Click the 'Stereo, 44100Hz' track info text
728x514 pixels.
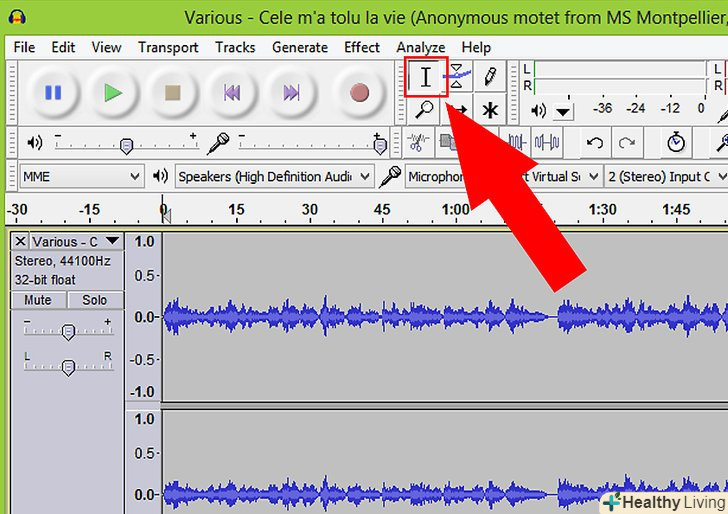[63, 261]
